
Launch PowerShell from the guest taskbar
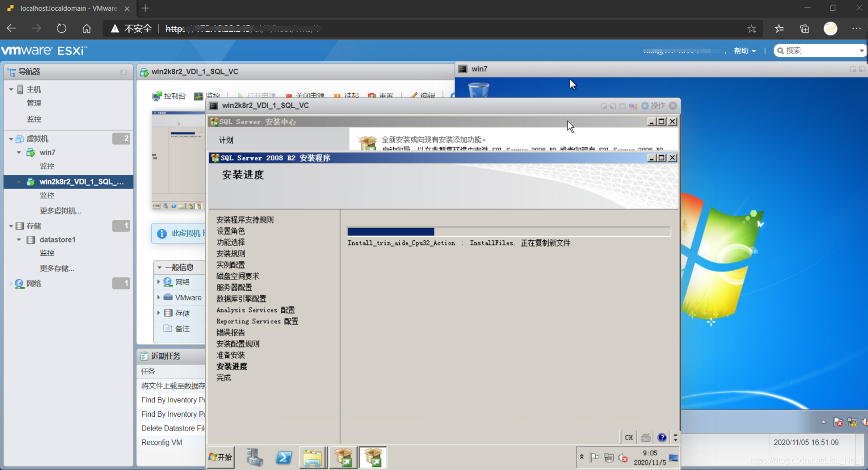click(x=284, y=457)
